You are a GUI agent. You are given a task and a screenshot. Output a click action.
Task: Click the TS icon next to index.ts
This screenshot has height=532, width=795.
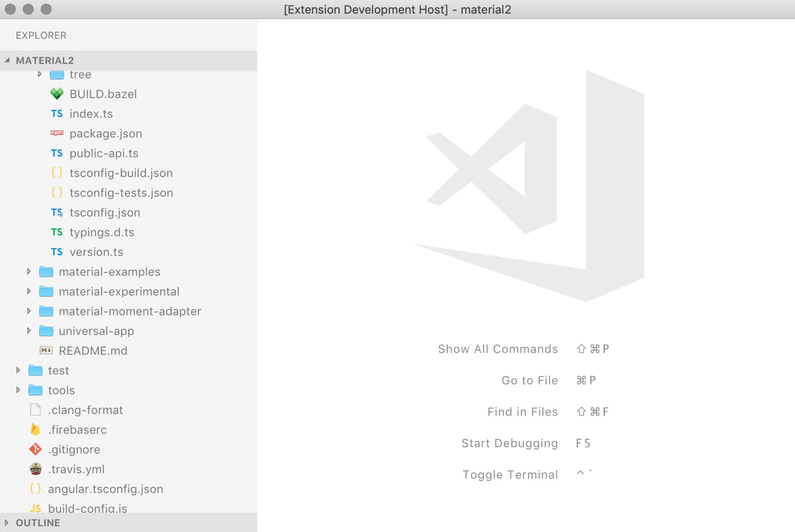(x=57, y=114)
